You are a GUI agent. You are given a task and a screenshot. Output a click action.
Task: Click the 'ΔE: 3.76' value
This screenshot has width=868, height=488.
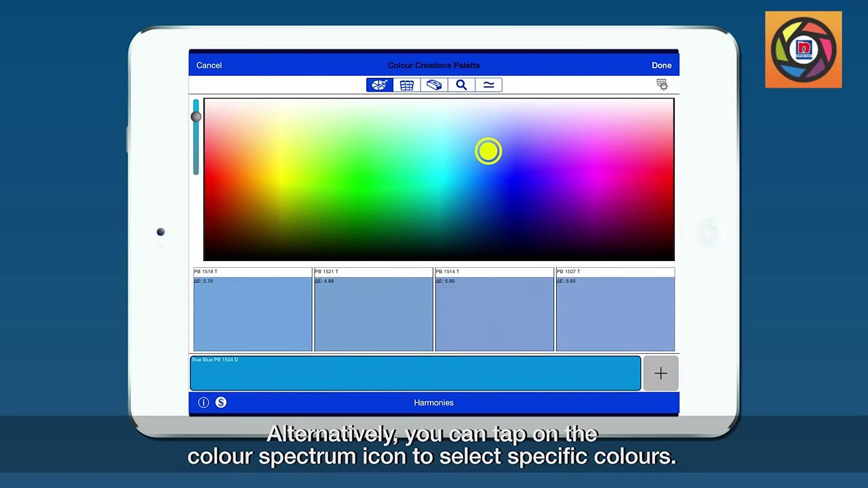click(203, 281)
